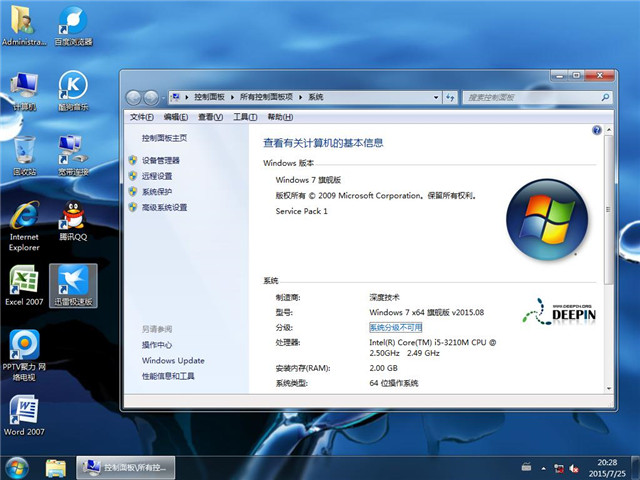Select the 迅雷极速版 desktop icon
Screen dimensions: 640x480
pyautogui.click(x=72, y=283)
